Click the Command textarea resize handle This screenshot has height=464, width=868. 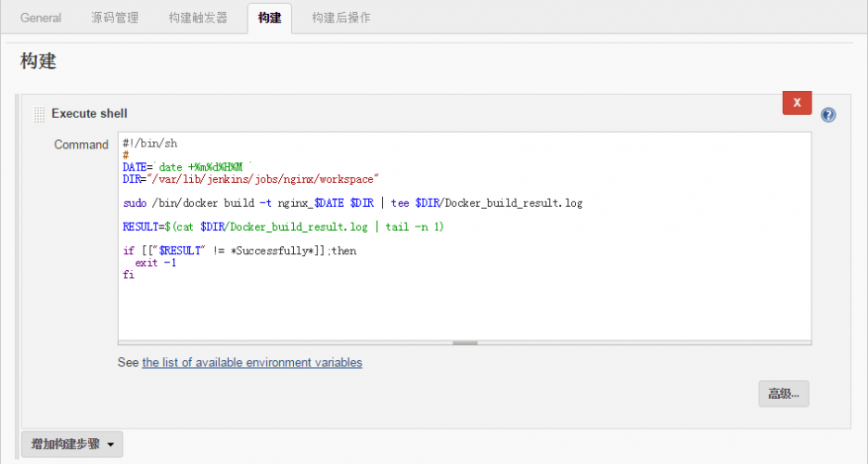[465, 342]
